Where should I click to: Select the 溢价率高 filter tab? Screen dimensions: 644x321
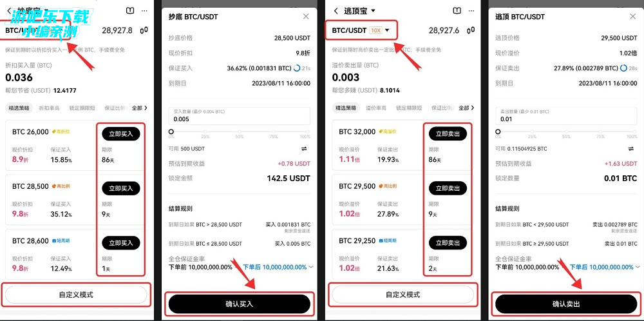point(376,108)
